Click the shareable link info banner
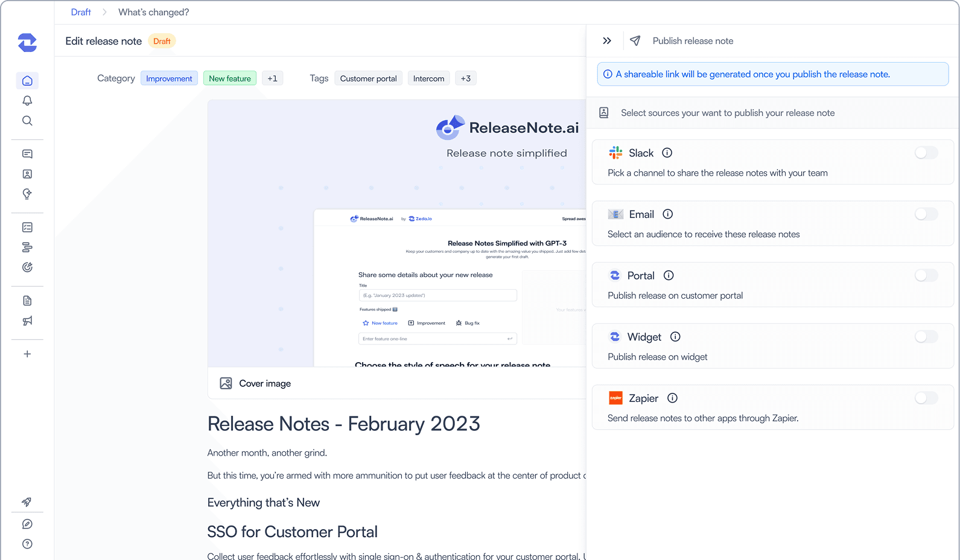The image size is (960, 560). (x=773, y=74)
